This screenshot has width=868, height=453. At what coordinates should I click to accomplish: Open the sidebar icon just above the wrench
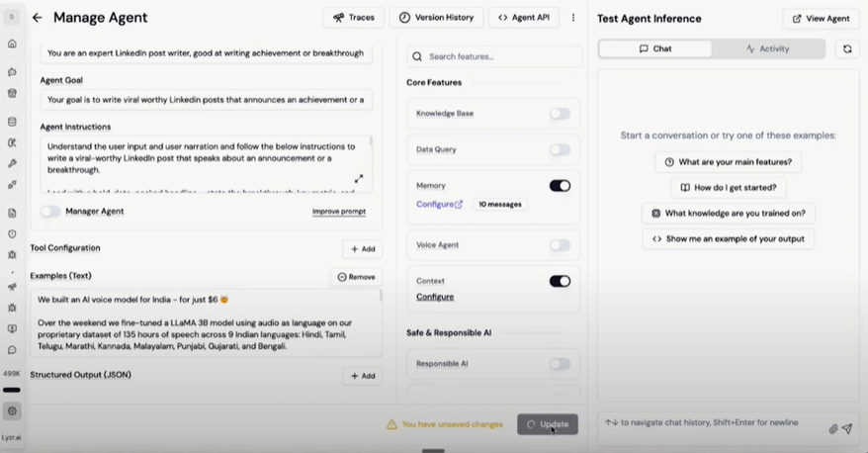click(12, 142)
